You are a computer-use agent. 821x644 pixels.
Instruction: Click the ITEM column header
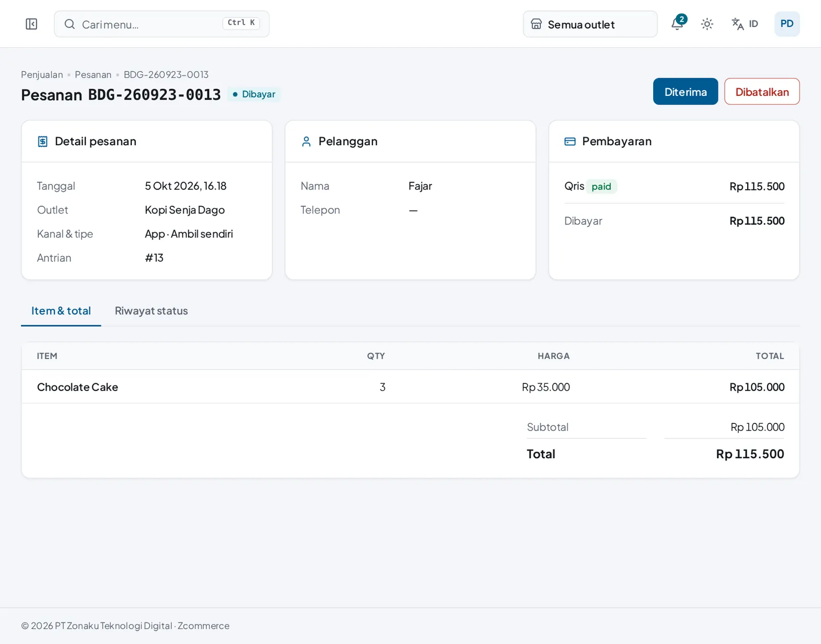[47, 356]
